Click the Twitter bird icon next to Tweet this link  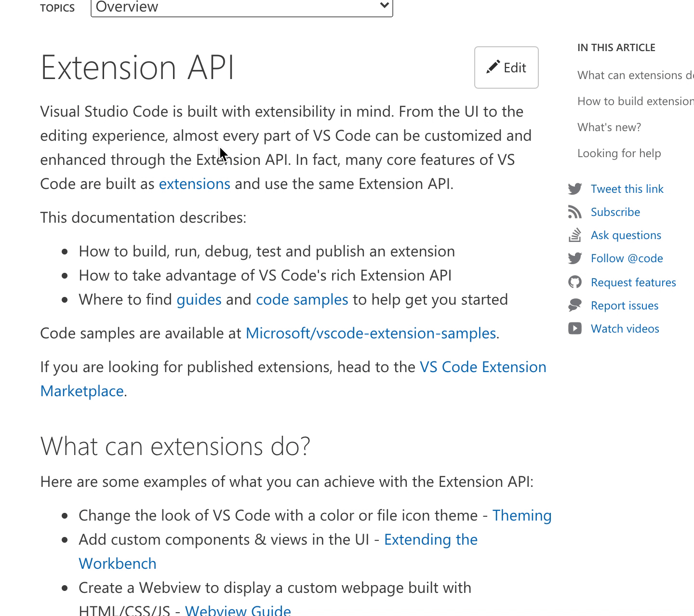pos(575,189)
